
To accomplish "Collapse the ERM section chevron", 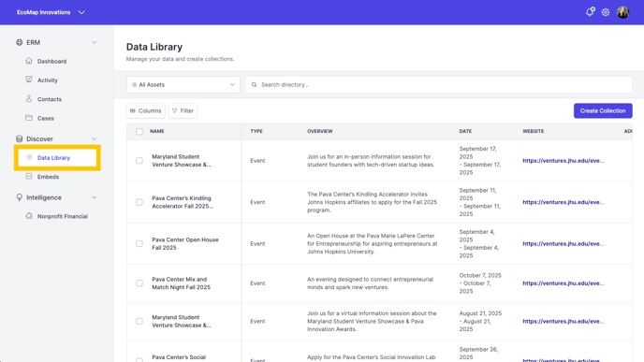I will click(94, 42).
